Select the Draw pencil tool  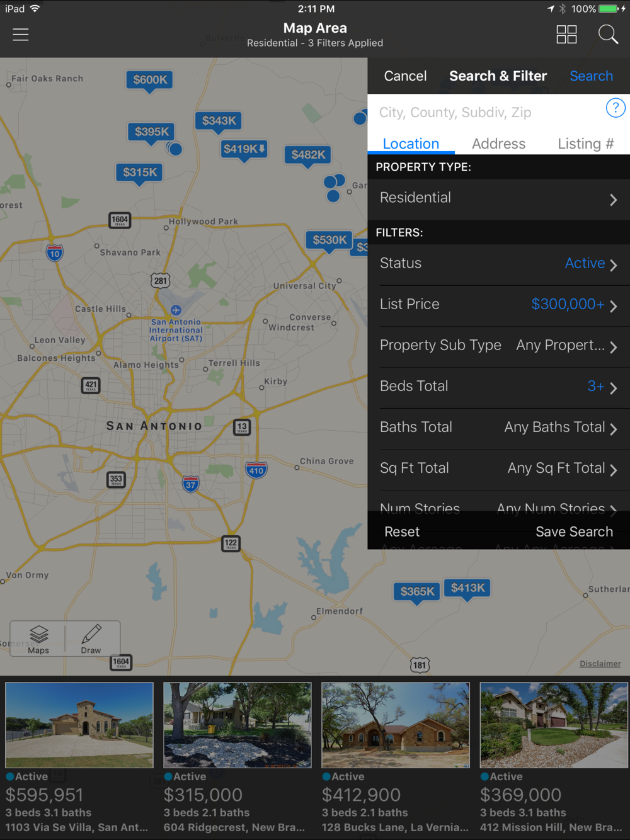[91, 639]
